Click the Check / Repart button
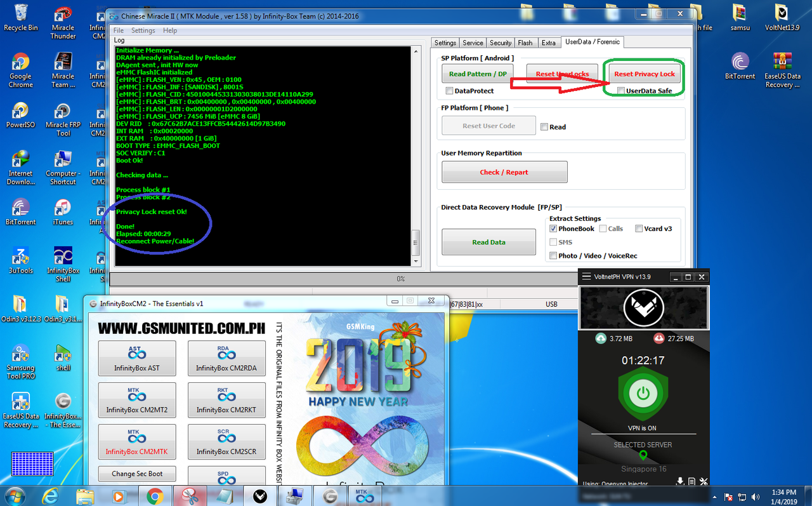The height and width of the screenshot is (506, 812). click(x=504, y=172)
